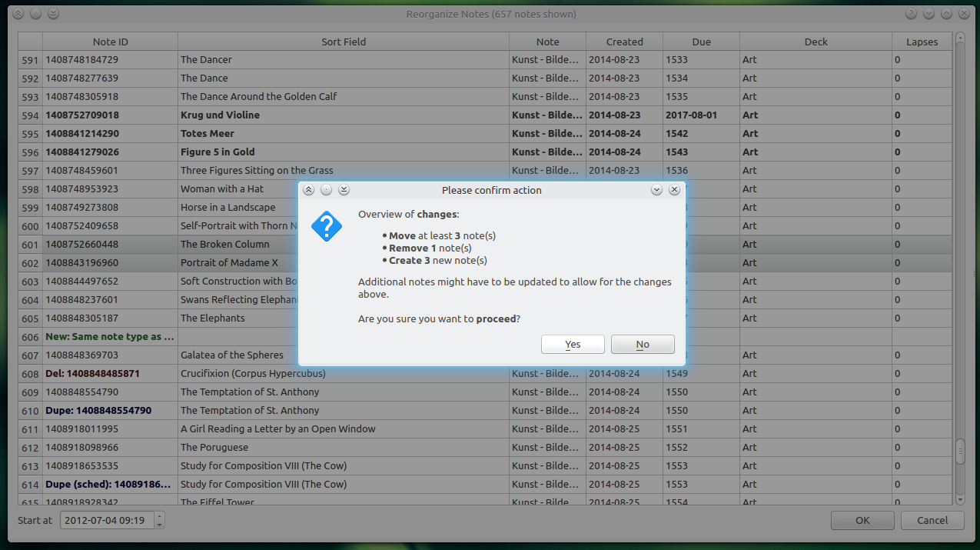Viewport: 980px width, 550px height.
Task: Increase Start at date with up arrow
Action: coord(159,516)
